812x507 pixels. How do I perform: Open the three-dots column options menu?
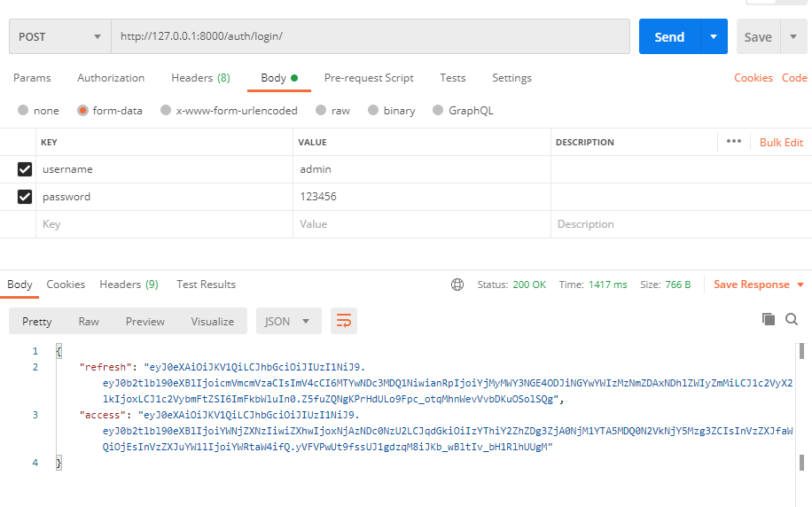[734, 142]
